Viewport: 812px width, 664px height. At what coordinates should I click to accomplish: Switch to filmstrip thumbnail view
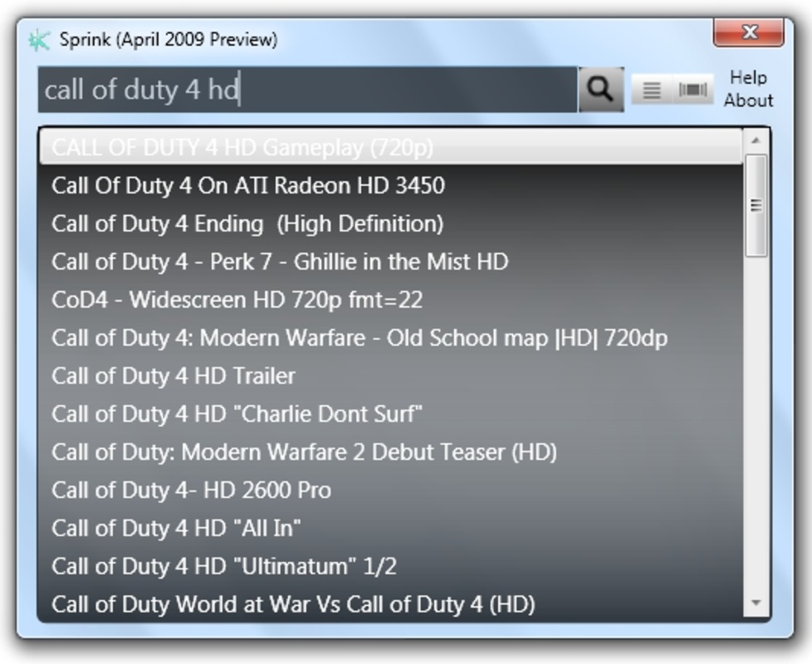coord(693,90)
